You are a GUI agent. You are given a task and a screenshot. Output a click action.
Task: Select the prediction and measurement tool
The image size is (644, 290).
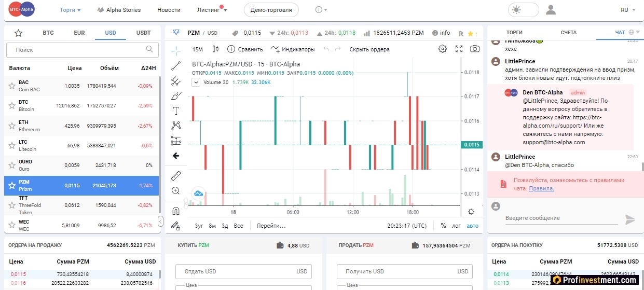[176, 141]
